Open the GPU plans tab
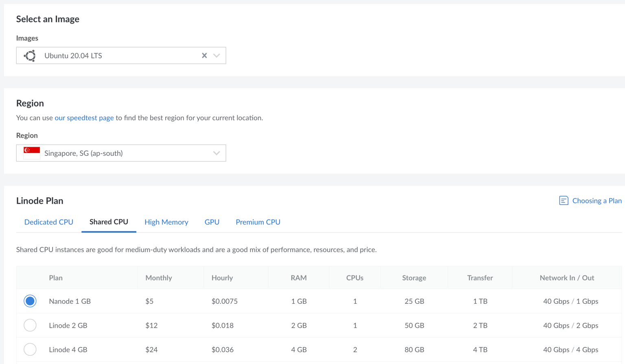625x364 pixels. pyautogui.click(x=212, y=222)
